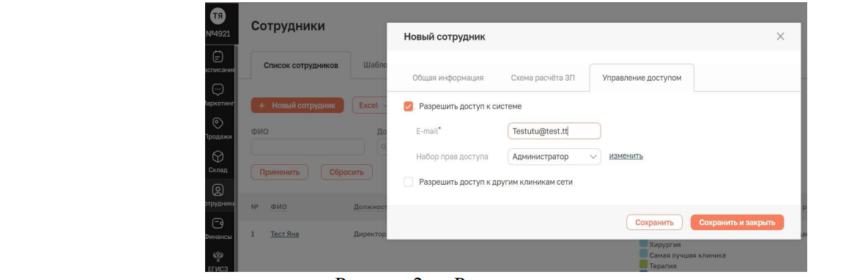This screenshot has height=280, width=868.
Task: Switch to the Схема расчёта ЗП tab
Action: point(543,78)
